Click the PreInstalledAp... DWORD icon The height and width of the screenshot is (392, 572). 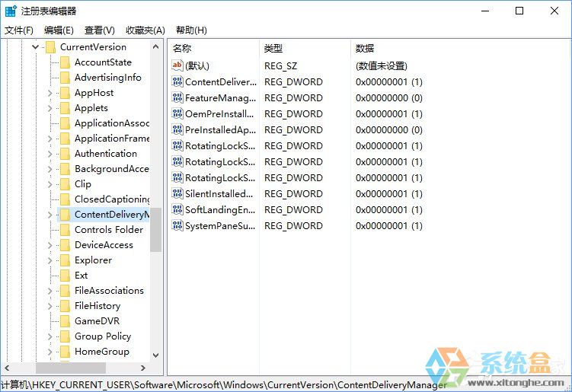pos(177,130)
